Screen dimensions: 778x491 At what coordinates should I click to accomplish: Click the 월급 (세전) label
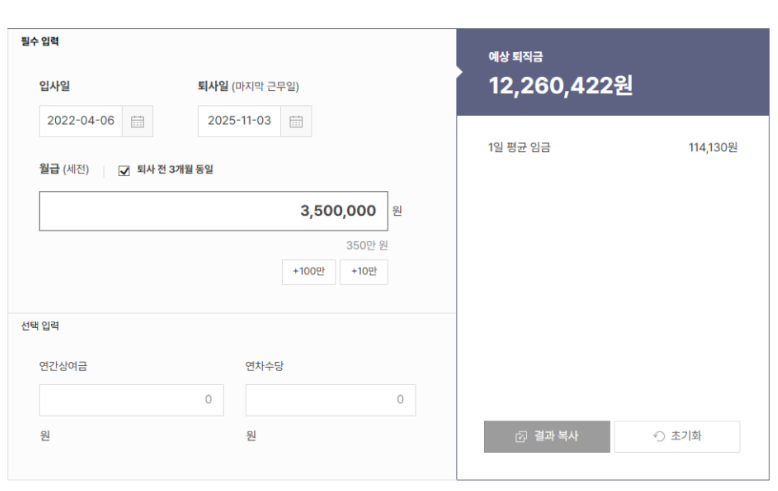64,170
